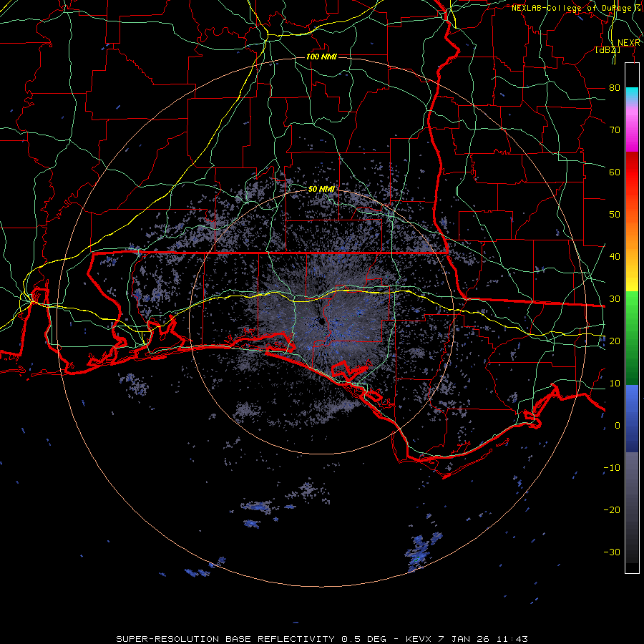Click the -30 value on dBZ scale
Viewport: 644px width, 644px height.
point(612,552)
